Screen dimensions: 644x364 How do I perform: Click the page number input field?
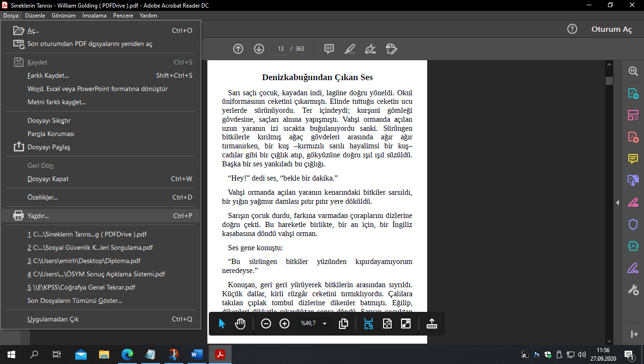click(280, 48)
